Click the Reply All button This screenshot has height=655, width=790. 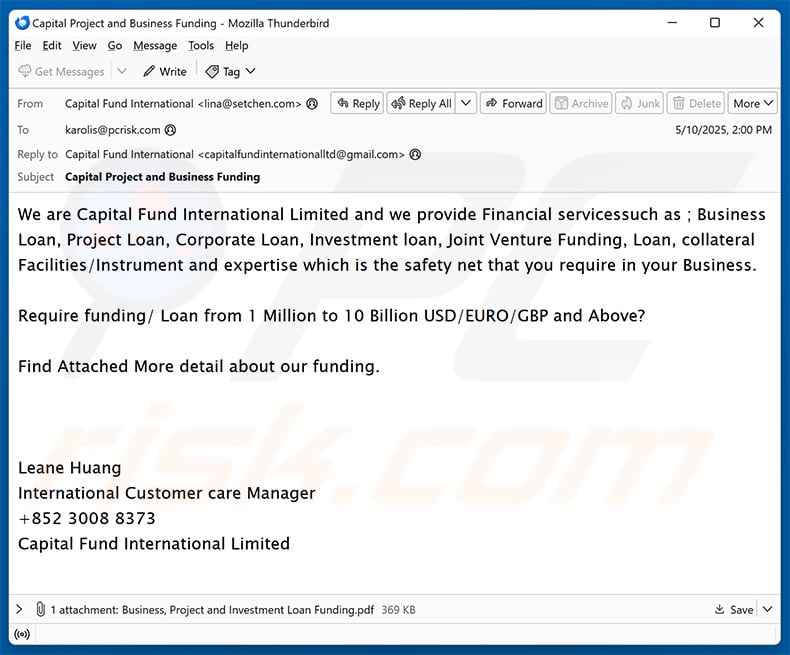pos(421,103)
